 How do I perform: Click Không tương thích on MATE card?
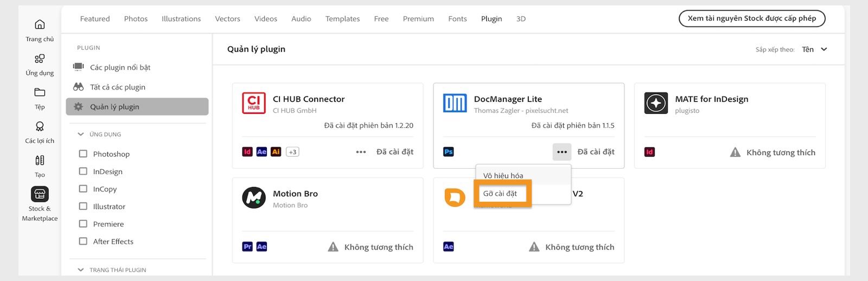point(781,152)
